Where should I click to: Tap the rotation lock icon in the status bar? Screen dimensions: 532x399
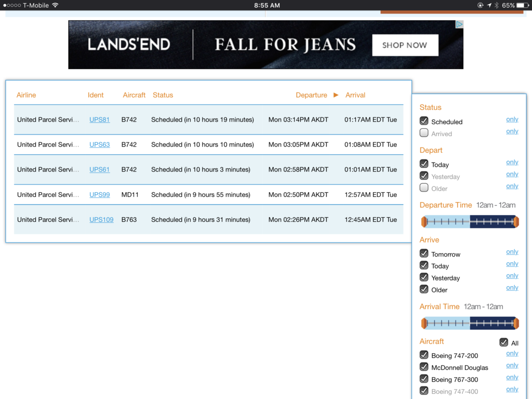(x=480, y=5)
